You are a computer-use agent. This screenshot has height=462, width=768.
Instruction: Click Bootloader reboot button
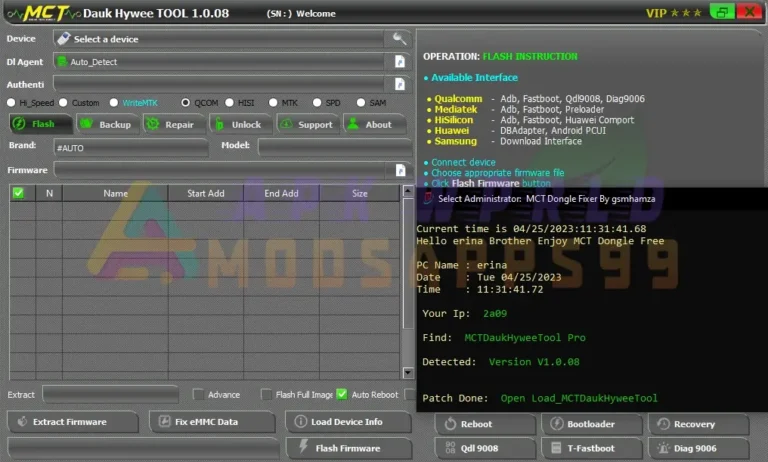pos(592,424)
